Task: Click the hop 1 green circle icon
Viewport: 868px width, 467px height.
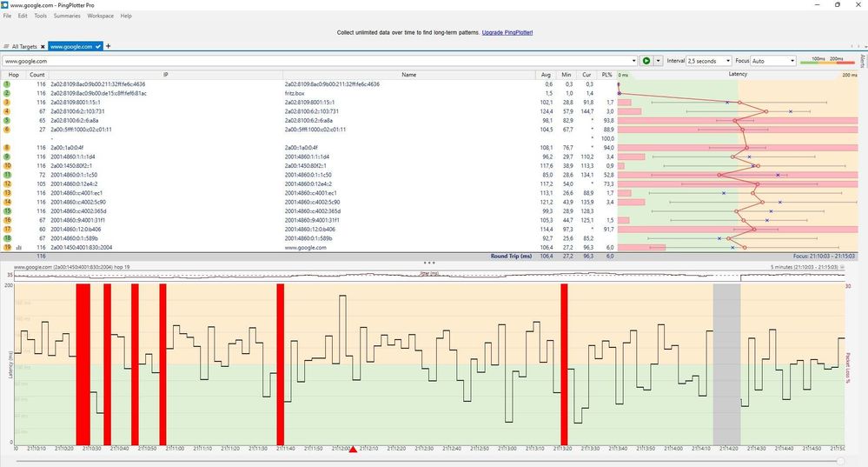Action: [x=7, y=84]
